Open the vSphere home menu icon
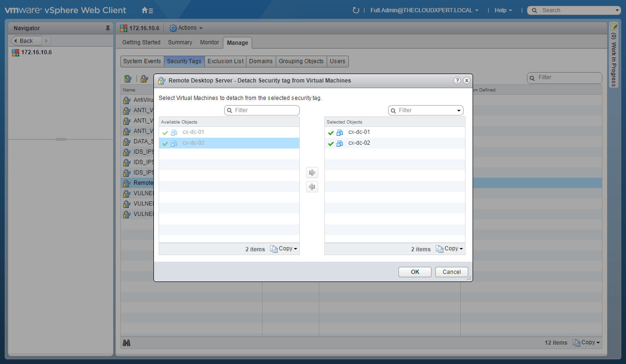Image resolution: width=626 pixels, height=364 pixels. [147, 10]
